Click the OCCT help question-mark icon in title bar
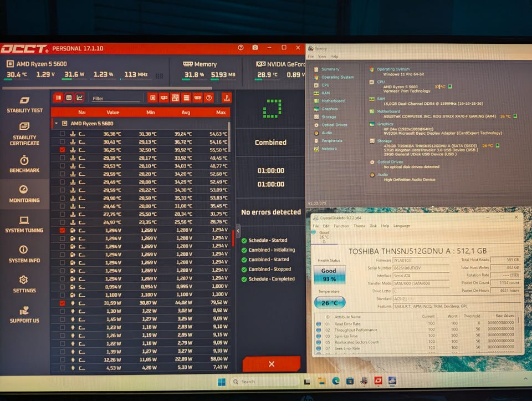The width and height of the screenshot is (532, 401). [241, 48]
